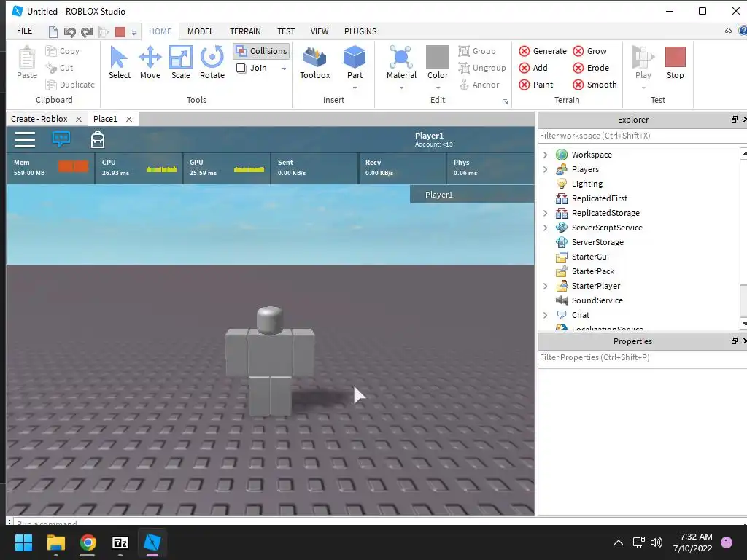Activate the Move tool
Viewport: 747px width, 560px height.
point(150,62)
